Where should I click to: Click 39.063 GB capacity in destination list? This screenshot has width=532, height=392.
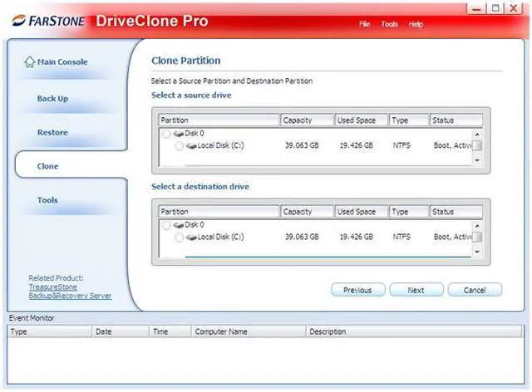point(302,237)
